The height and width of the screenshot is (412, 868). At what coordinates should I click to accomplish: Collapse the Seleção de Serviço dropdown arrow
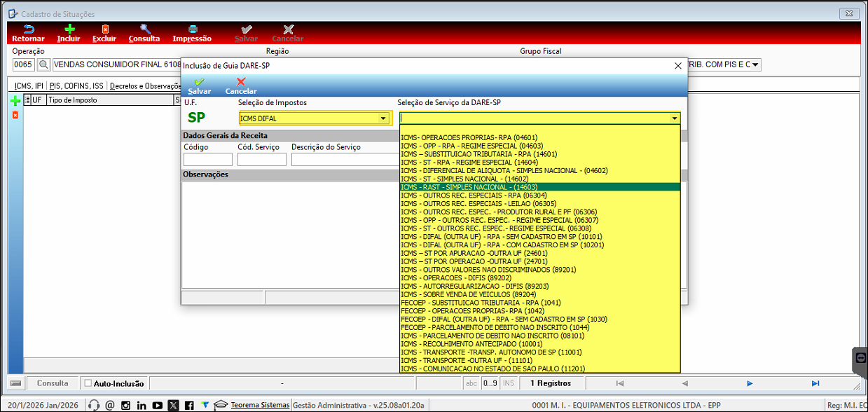coord(674,118)
